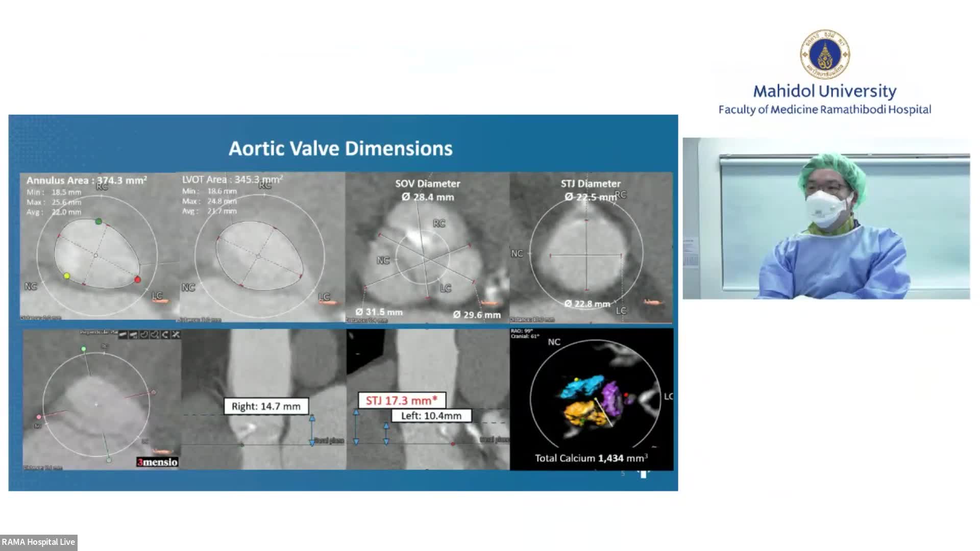Click the second ruler icon in perpendicular plane toolbar
The image size is (980, 551).
[133, 335]
